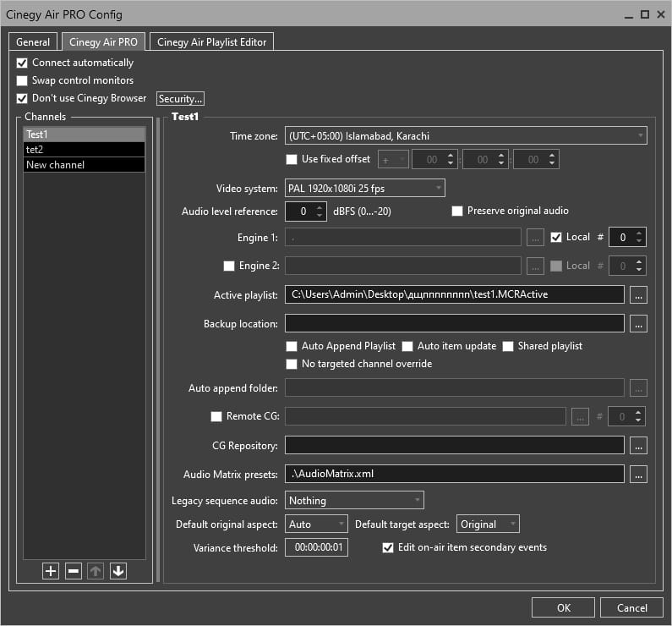672x626 pixels.
Task: Open Engine 2 browse button
Action: [x=535, y=266]
